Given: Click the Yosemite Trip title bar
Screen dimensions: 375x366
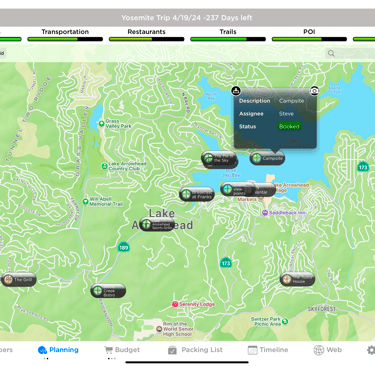Looking at the screenshot, I should [187, 18].
